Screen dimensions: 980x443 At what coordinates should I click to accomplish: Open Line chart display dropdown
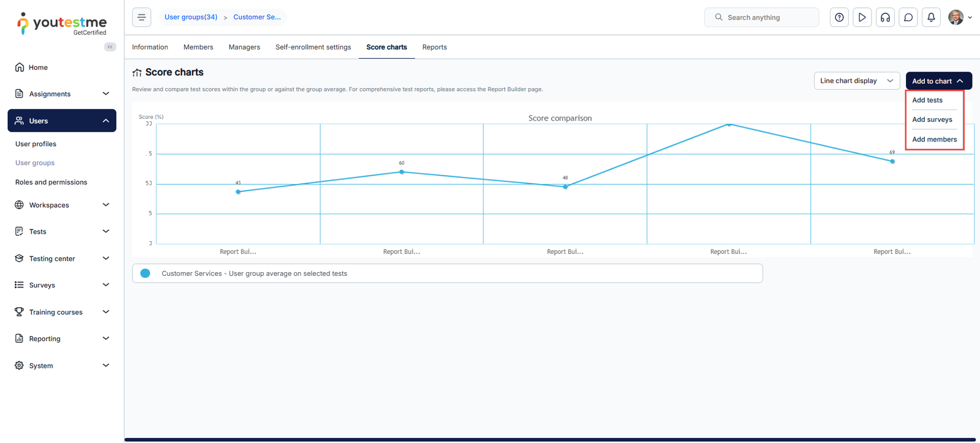[x=856, y=81]
